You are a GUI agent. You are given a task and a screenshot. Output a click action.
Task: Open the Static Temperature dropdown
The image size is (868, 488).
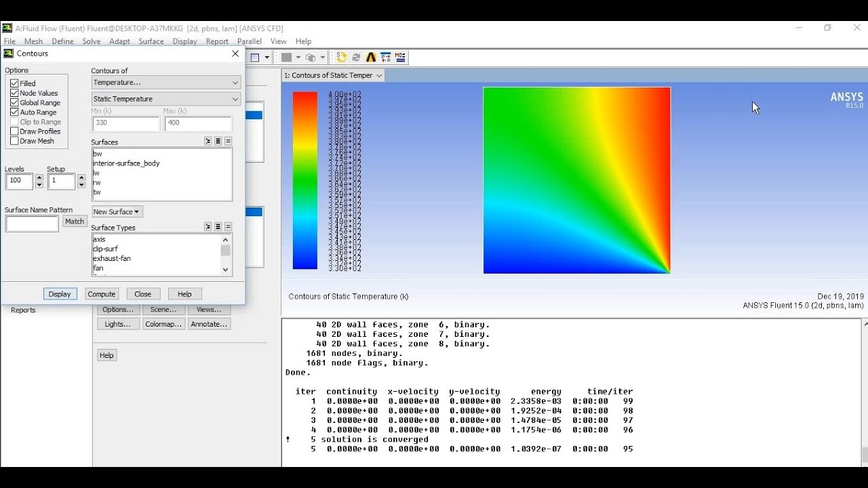point(166,99)
